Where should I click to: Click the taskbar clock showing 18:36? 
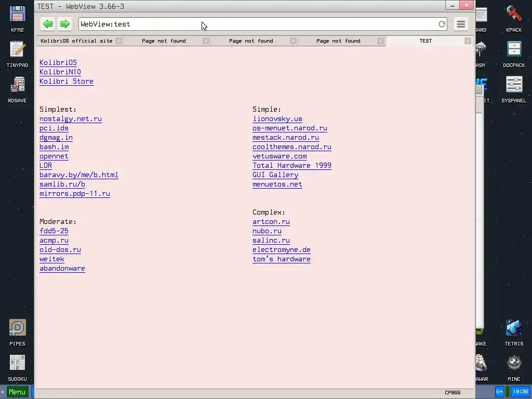click(520, 392)
